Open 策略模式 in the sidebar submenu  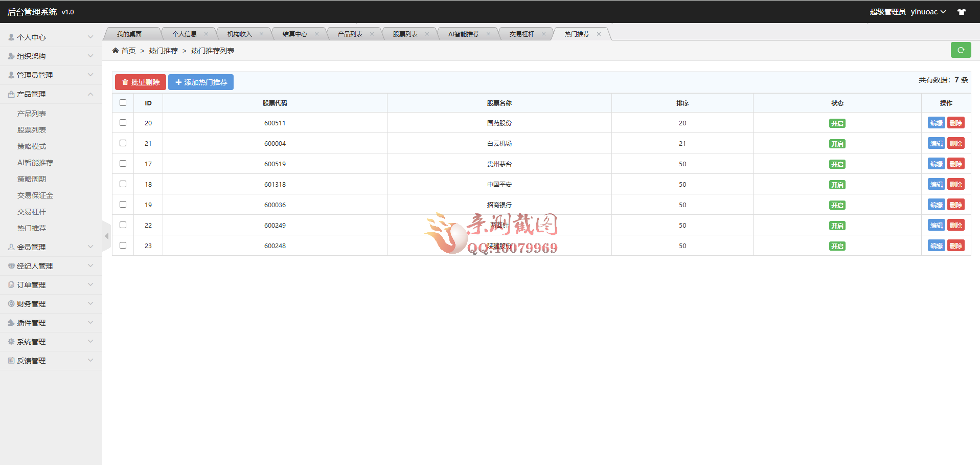(x=32, y=146)
